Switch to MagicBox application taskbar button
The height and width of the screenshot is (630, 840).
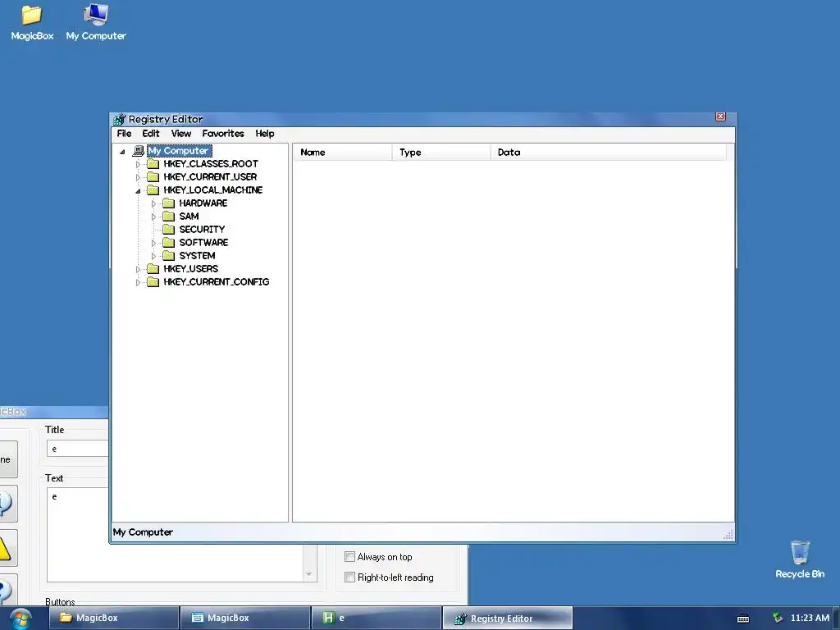click(x=245, y=618)
